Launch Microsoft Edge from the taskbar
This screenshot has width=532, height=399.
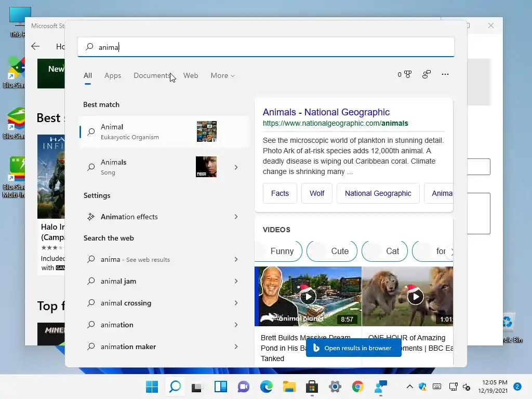click(267, 387)
